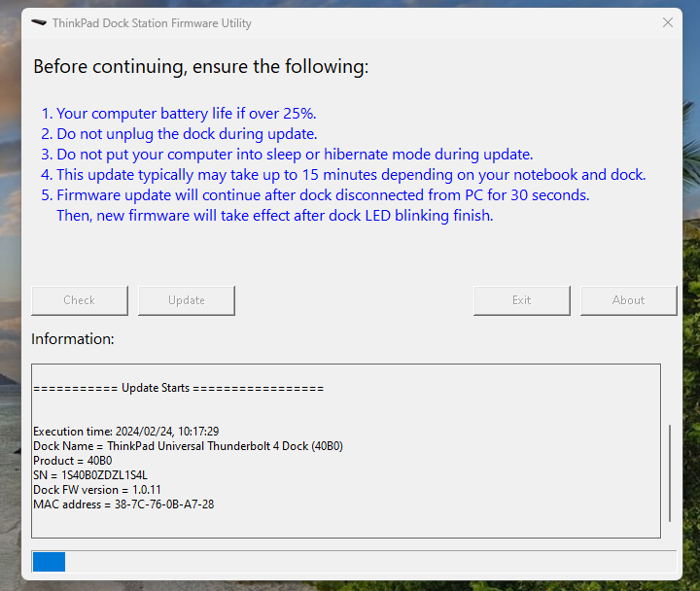Click the 'Dock FW version = 1.0.11' line
Viewport: 700px width, 591px height.
[97, 490]
